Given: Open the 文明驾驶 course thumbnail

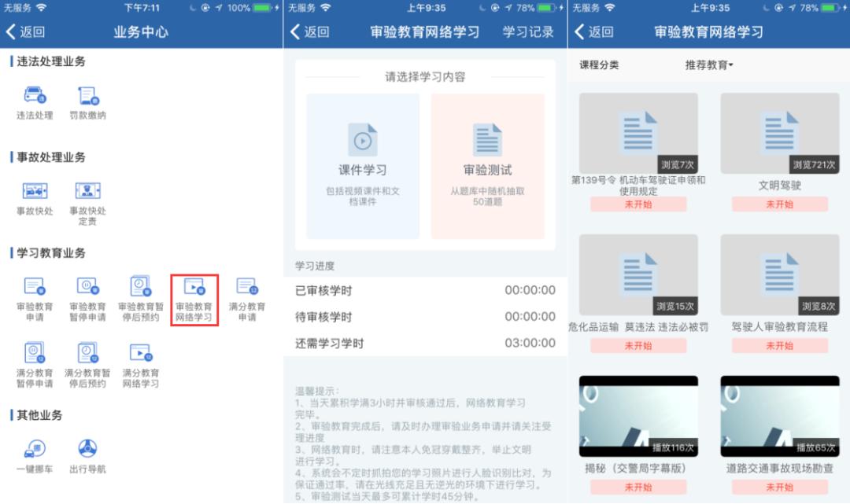Looking at the screenshot, I should (779, 131).
